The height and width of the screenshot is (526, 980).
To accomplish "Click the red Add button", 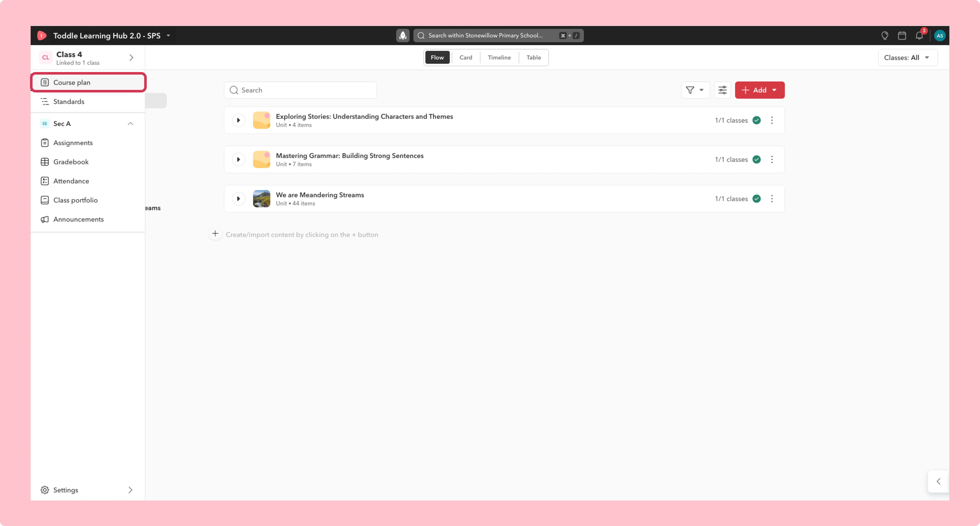I will (x=759, y=90).
